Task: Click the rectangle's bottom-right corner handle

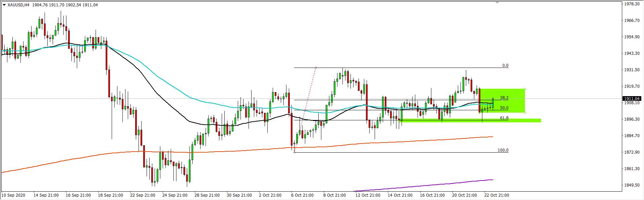Action: point(525,113)
